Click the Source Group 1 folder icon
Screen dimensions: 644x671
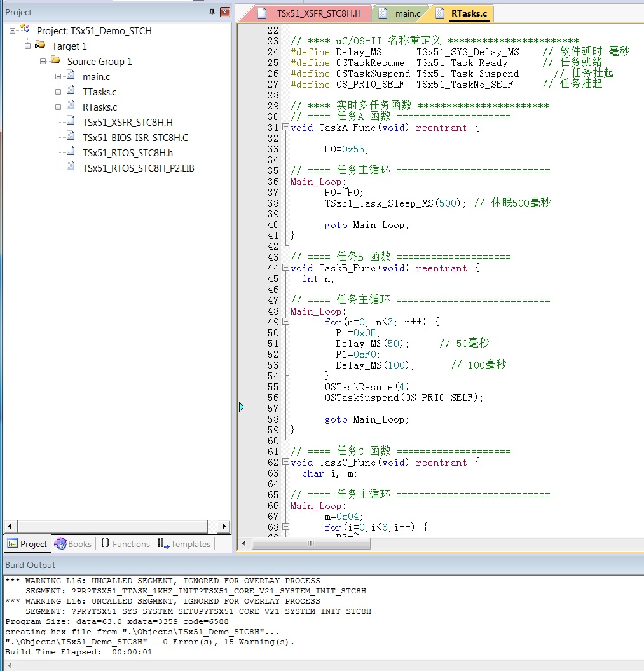[55, 61]
